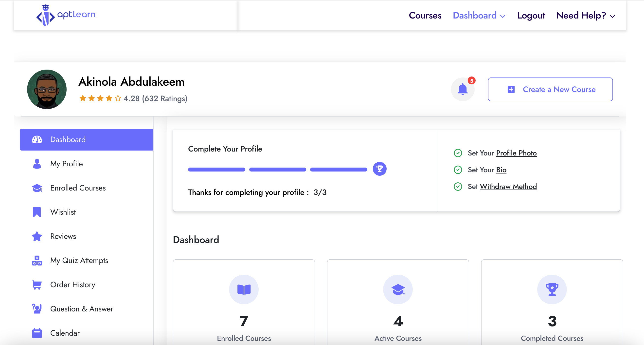644x345 pixels.
Task: Click the 4.28 (632 Ratings) text
Action: point(155,98)
